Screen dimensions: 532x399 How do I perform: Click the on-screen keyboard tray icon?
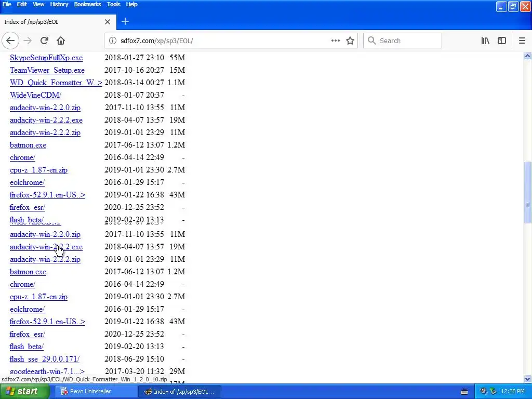click(x=464, y=392)
